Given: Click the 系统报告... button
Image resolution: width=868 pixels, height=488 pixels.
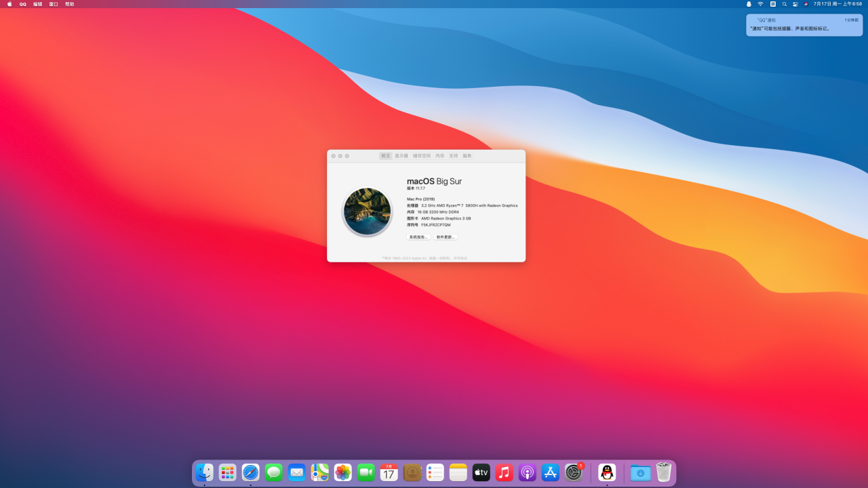Looking at the screenshot, I should tap(418, 237).
